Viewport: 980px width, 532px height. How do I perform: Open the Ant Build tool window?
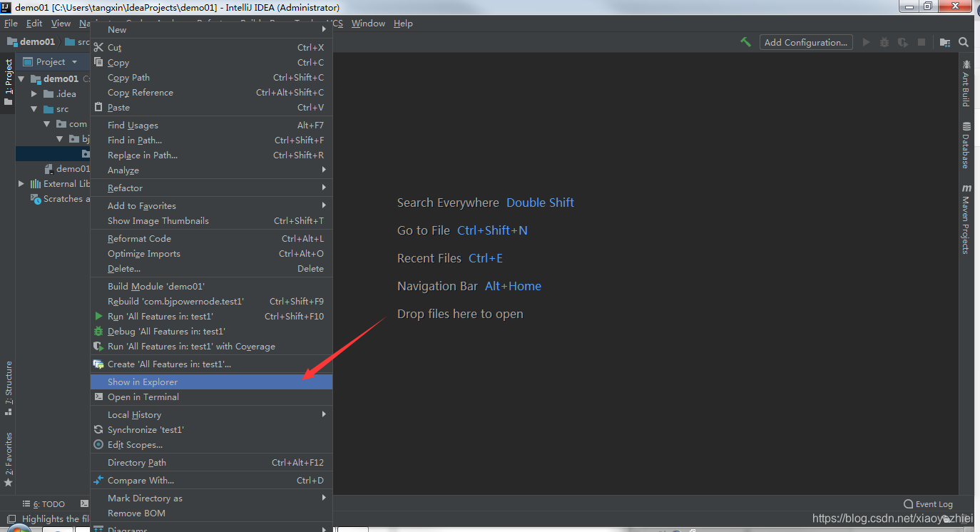[966, 83]
